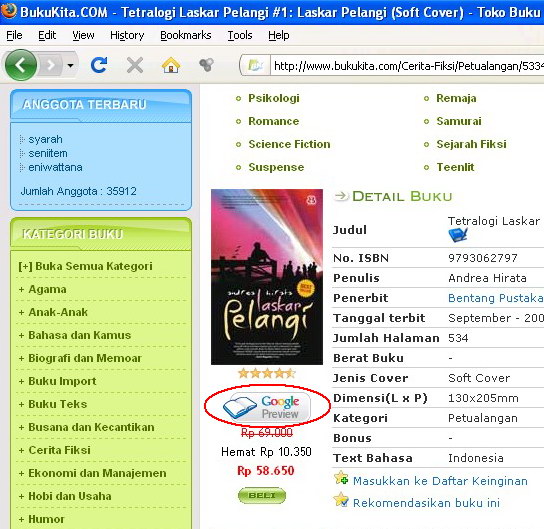544x529 pixels.
Task: Open the Bookmarks menu
Action: tap(186, 35)
